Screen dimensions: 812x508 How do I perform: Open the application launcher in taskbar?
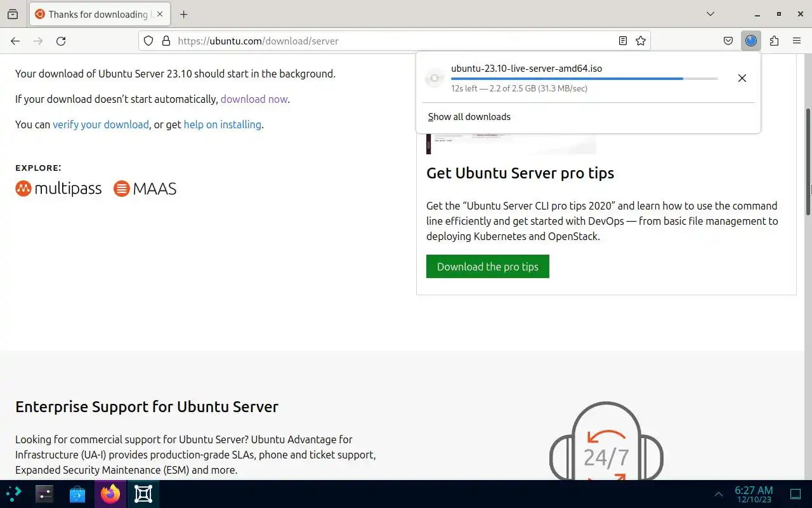(14, 494)
